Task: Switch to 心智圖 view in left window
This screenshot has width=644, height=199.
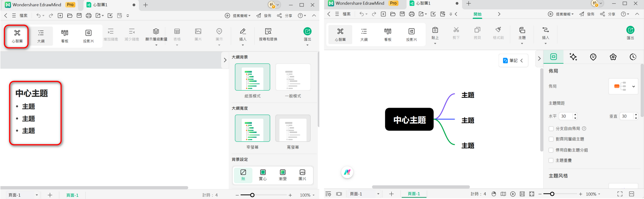Action: coord(17,36)
